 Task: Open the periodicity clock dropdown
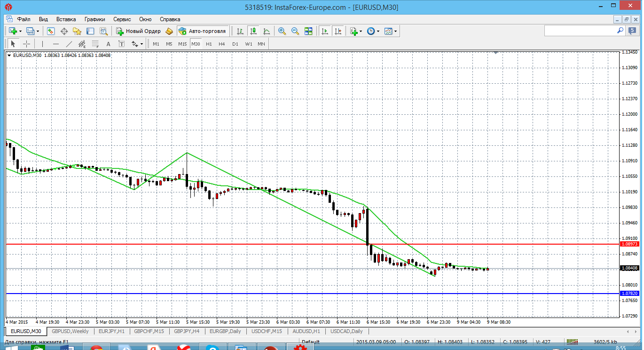(x=373, y=31)
